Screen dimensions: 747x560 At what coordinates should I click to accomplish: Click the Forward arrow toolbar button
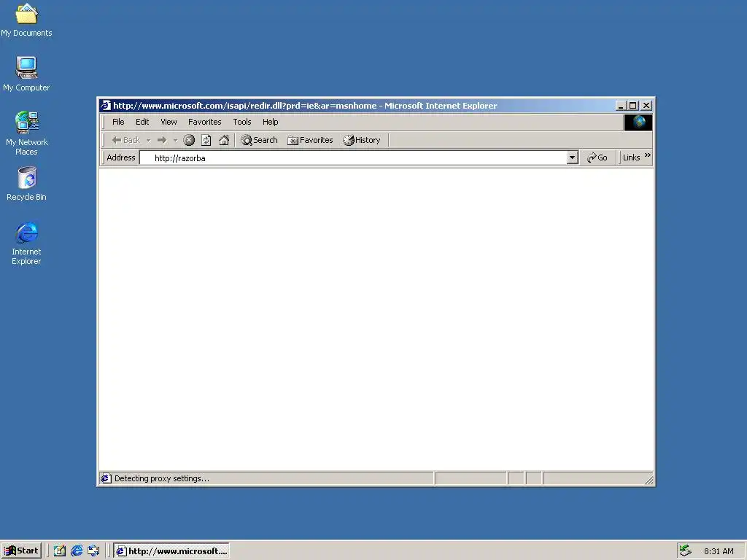(162, 140)
